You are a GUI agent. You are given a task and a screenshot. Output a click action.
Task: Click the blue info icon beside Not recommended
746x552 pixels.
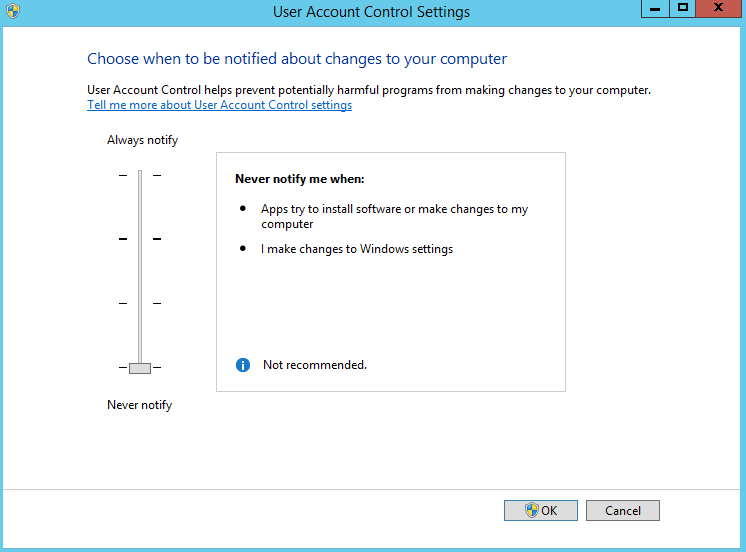[x=243, y=365]
